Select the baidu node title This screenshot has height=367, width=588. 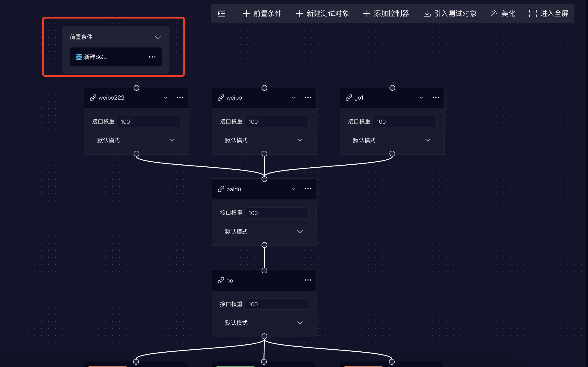pyautogui.click(x=234, y=189)
